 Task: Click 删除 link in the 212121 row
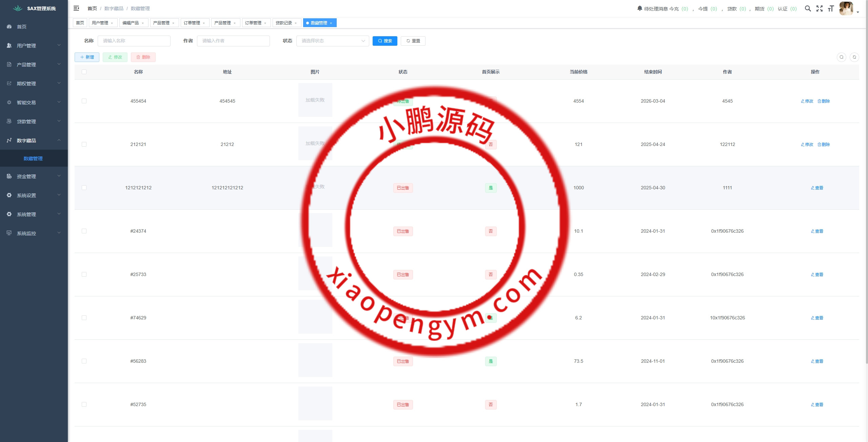[824, 144]
